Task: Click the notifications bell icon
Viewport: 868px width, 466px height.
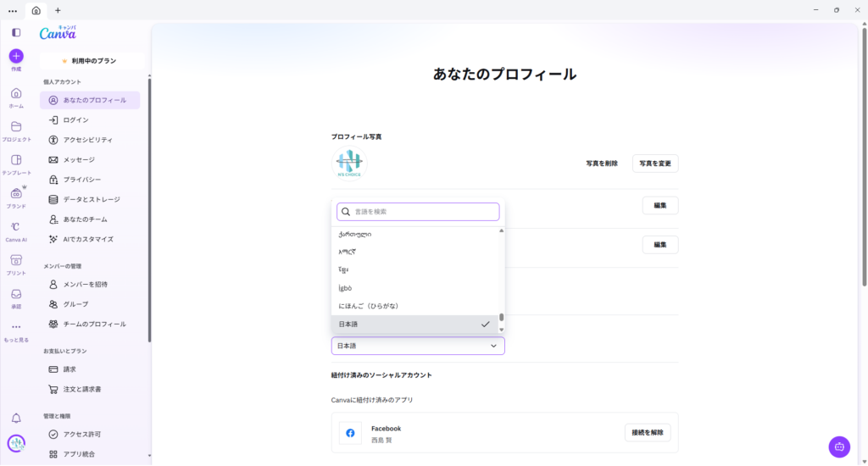Action: click(x=16, y=419)
